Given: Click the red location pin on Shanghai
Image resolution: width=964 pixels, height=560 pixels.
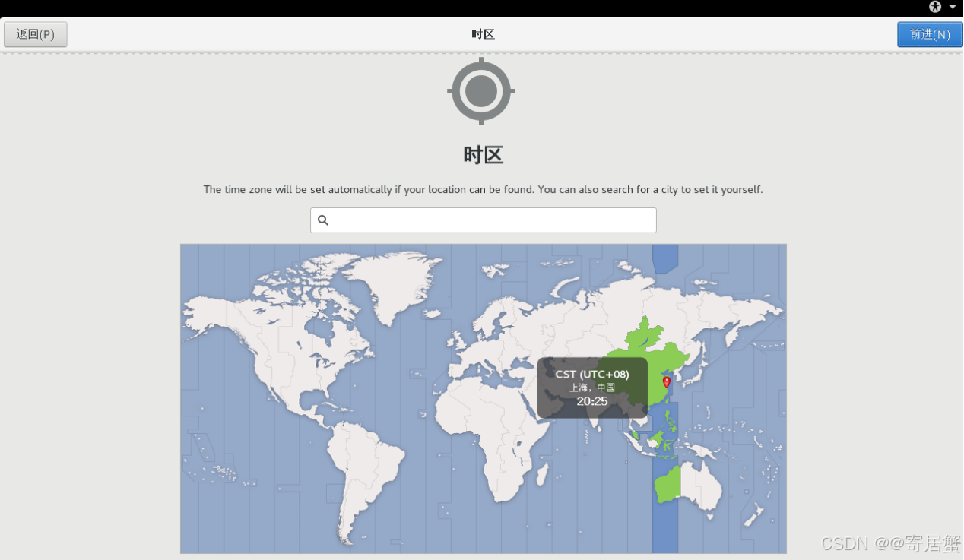Looking at the screenshot, I should [x=667, y=381].
